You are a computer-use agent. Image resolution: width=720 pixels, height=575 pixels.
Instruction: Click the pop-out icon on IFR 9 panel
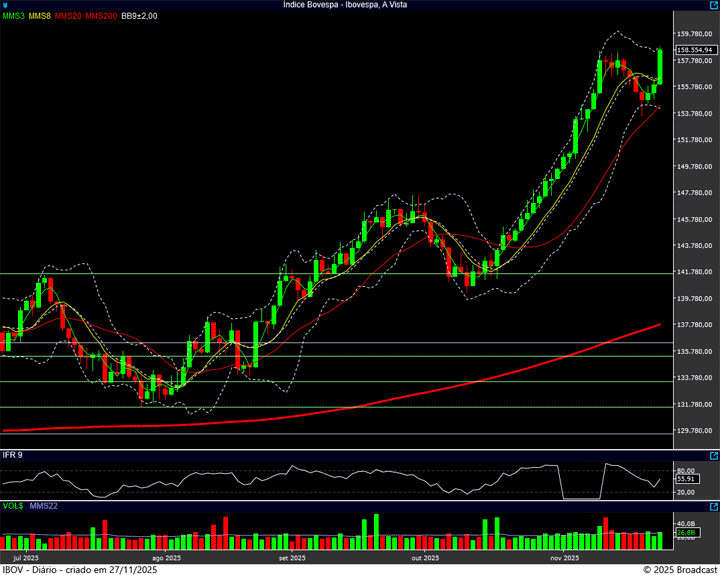click(x=713, y=455)
